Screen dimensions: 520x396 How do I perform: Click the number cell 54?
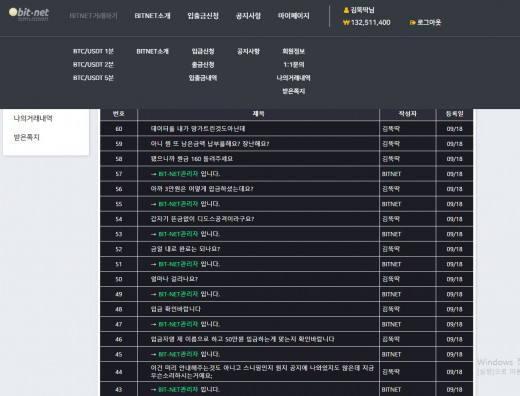click(119, 219)
